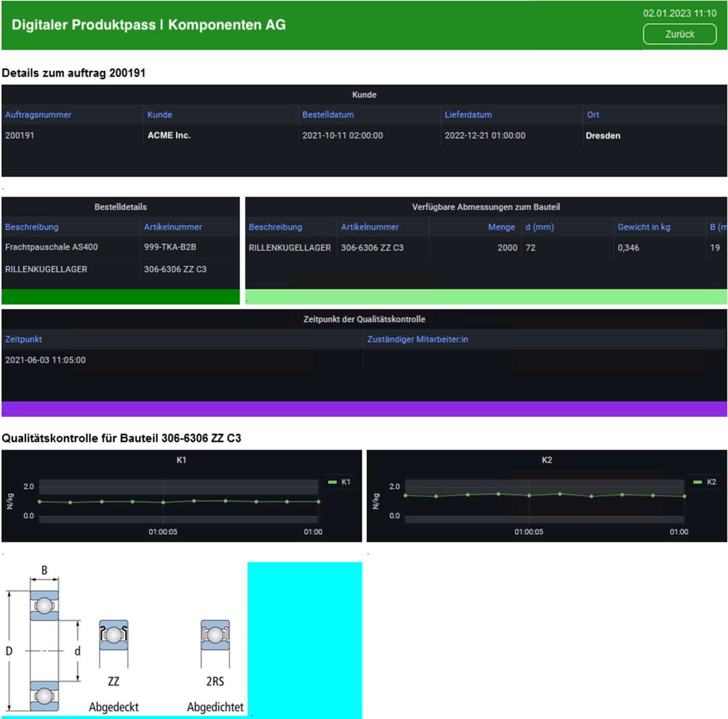Viewport: 728px width, 719px height.
Task: Toggle K2 series in chart legend
Action: click(706, 482)
